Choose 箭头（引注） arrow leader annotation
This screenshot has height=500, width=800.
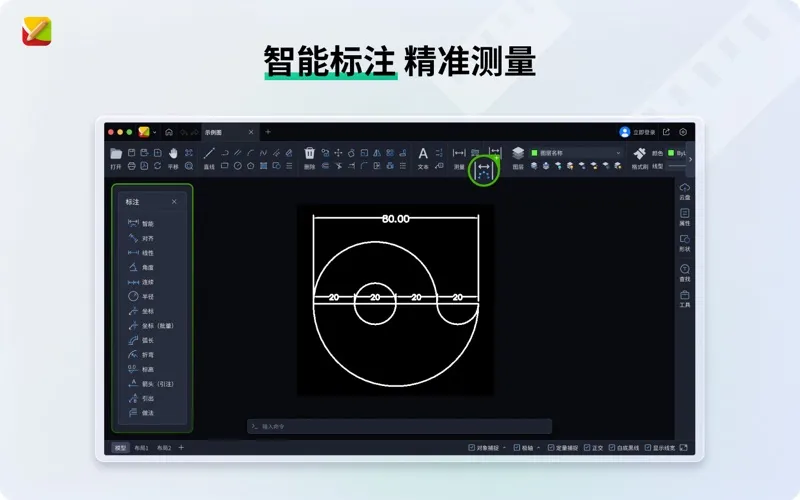152,384
